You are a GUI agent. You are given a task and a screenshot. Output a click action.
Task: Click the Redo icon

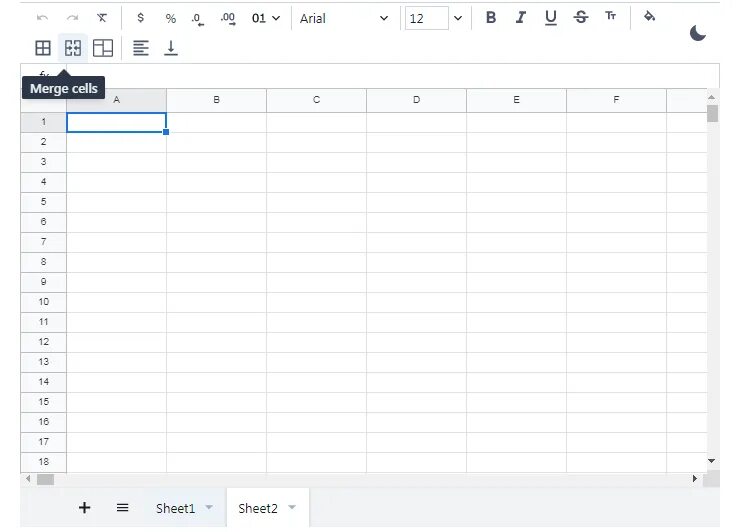pos(72,18)
